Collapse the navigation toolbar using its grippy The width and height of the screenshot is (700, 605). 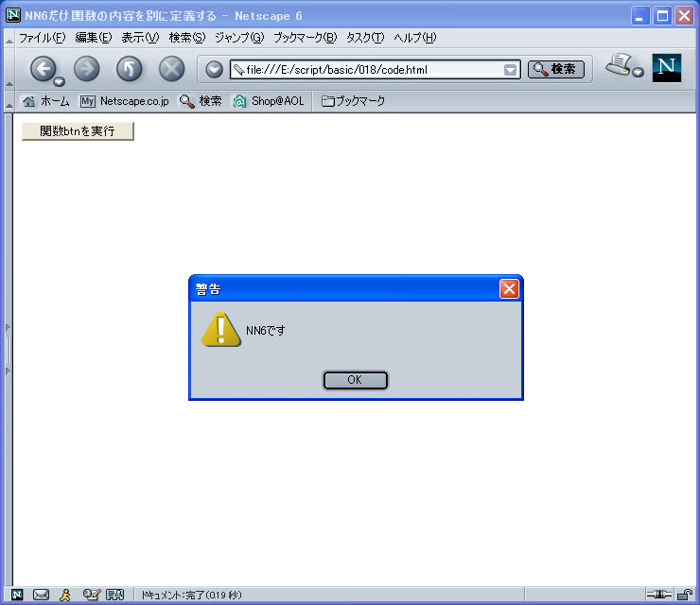(9, 69)
